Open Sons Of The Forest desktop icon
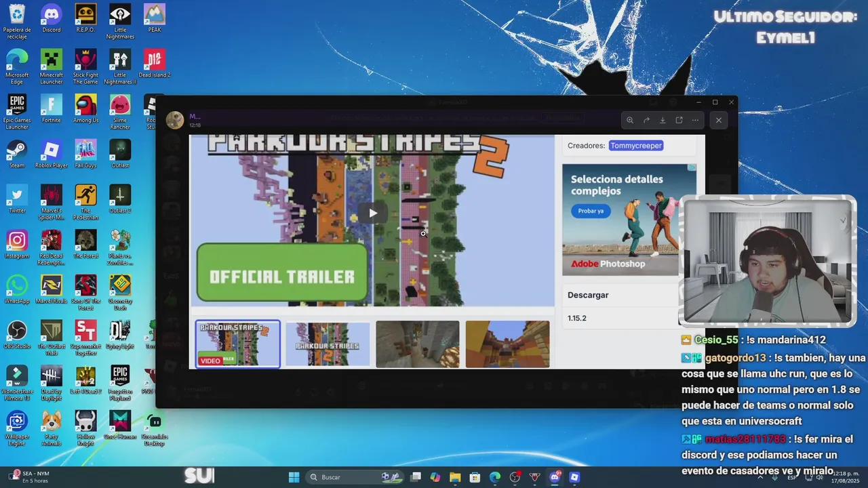Image resolution: width=868 pixels, height=488 pixels. (x=85, y=293)
